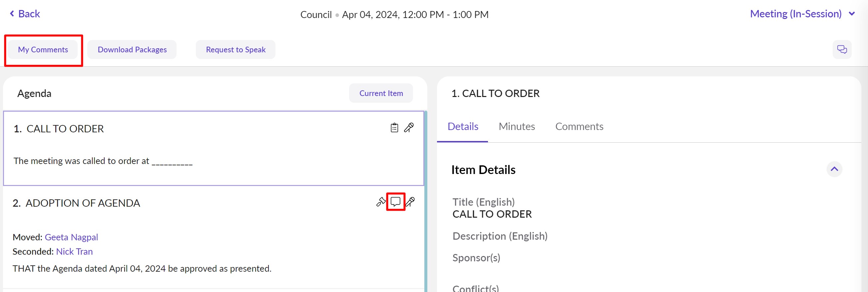Click the microphone icon on Adoption of Agenda
The width and height of the screenshot is (868, 292).
coord(410,202)
